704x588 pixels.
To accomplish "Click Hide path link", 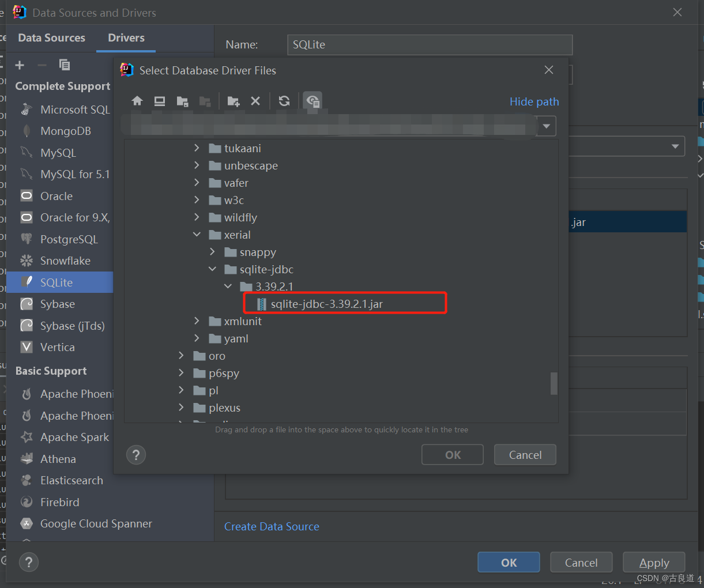I will point(534,101).
